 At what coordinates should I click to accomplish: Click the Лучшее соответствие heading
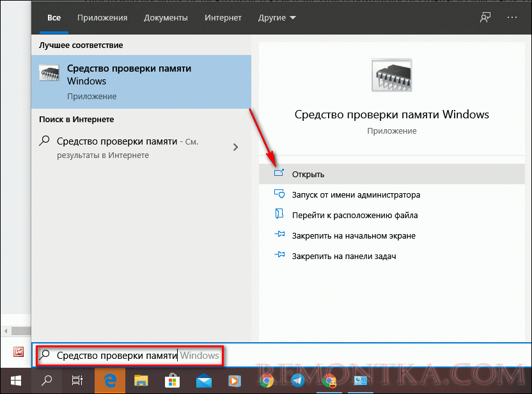(81, 45)
